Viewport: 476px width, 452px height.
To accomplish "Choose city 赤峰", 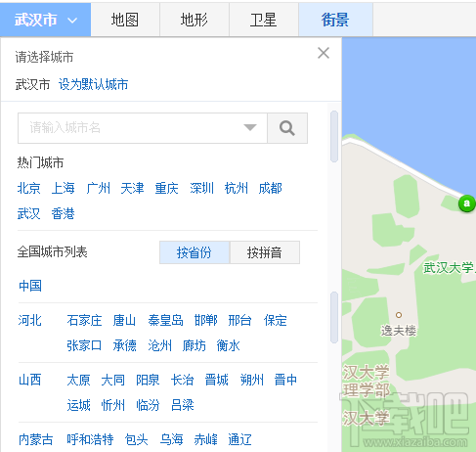I will click(x=205, y=439).
